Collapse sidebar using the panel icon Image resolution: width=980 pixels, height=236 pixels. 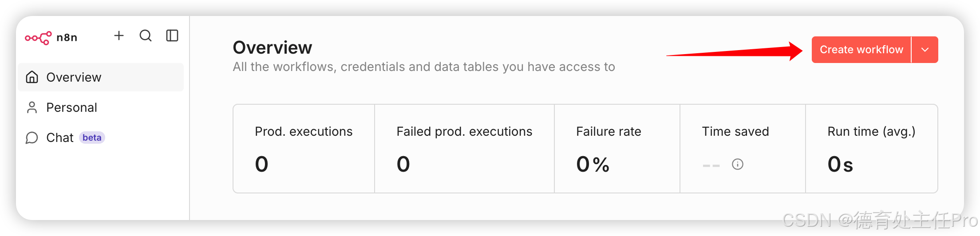point(172,36)
